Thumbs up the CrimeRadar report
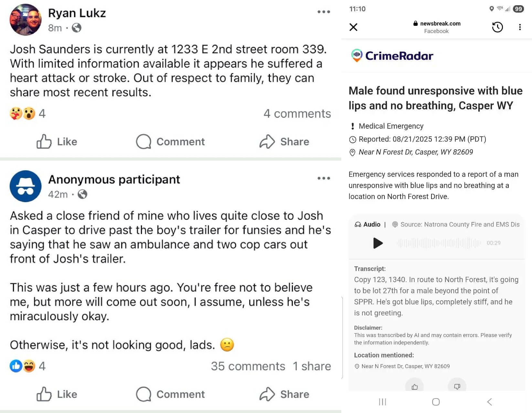This screenshot has width=532, height=413. [414, 386]
